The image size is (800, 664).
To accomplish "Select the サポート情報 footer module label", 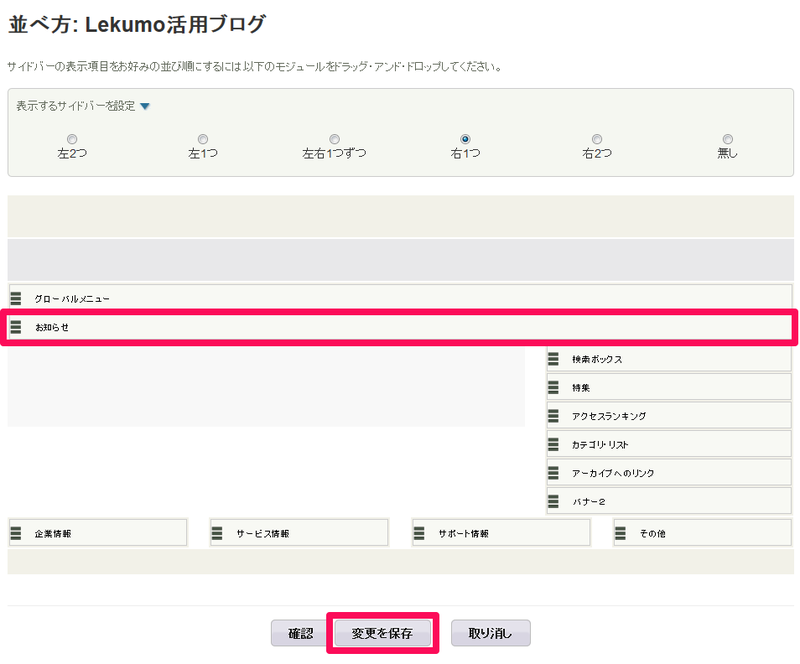I will tap(464, 534).
